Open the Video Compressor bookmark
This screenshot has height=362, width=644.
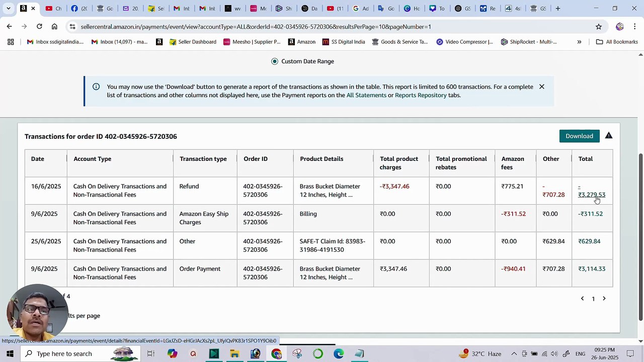tap(464, 42)
